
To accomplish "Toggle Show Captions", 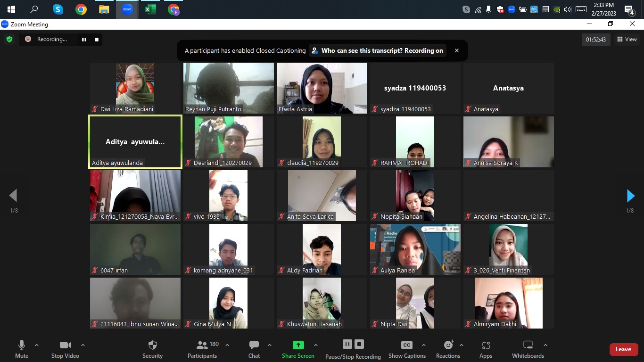I will (x=406, y=349).
